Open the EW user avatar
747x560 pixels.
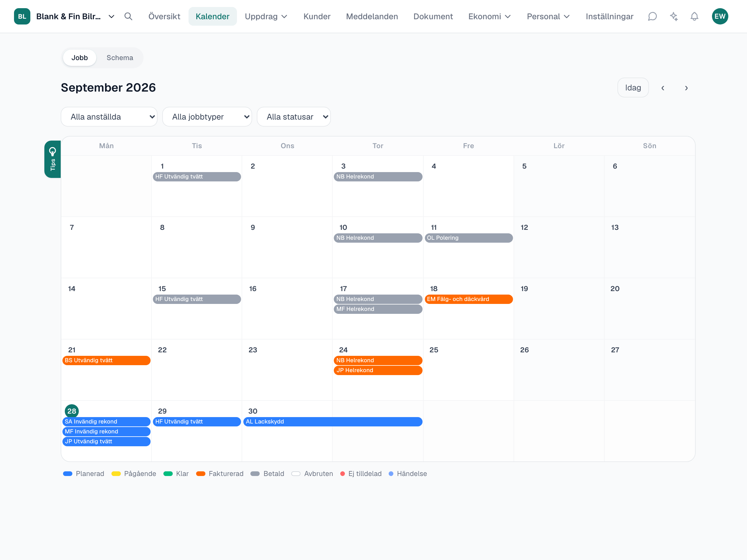(720, 16)
